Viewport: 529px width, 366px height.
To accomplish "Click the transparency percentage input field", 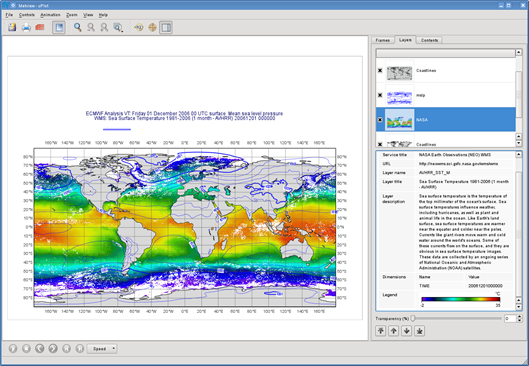I will click(x=510, y=318).
